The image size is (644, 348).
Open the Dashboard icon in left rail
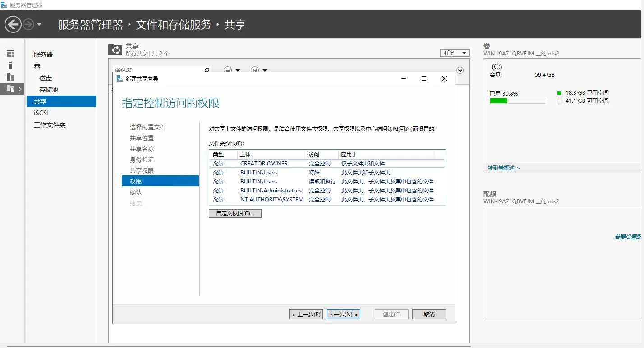[x=10, y=54]
